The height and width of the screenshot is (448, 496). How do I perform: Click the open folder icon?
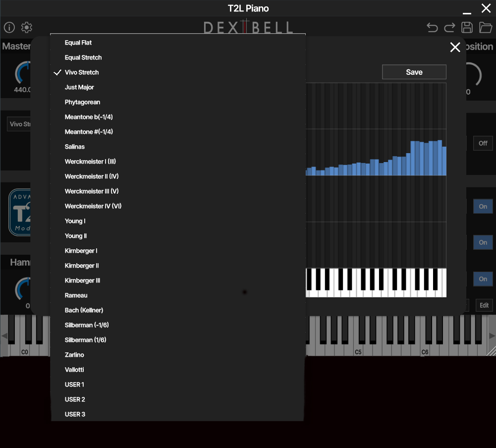(485, 28)
